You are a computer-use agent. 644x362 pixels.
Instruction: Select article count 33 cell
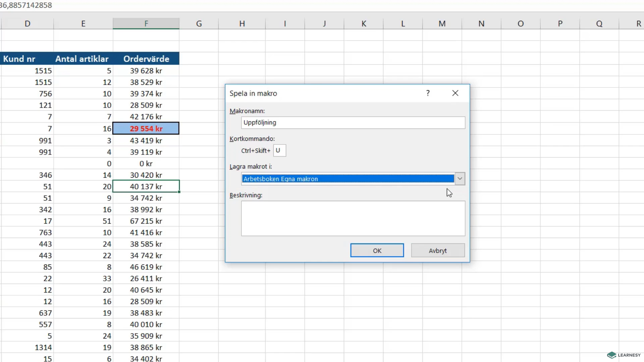click(x=83, y=278)
